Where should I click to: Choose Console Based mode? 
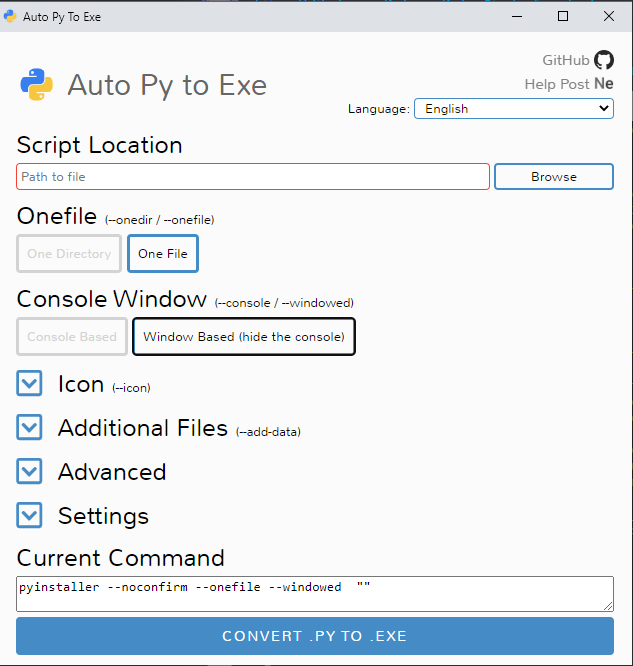point(72,336)
